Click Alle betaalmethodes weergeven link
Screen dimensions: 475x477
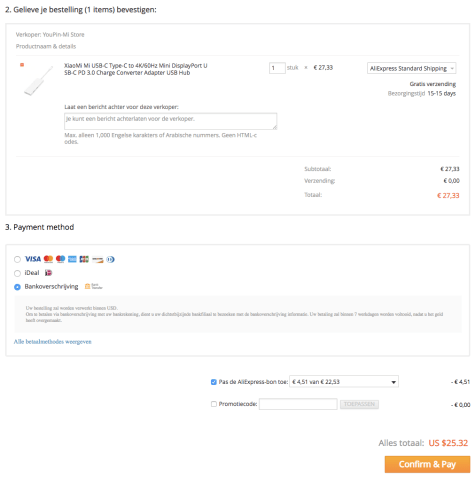tap(52, 342)
